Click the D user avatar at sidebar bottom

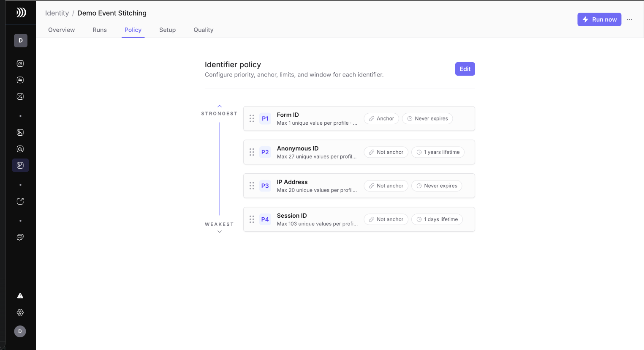point(20,331)
